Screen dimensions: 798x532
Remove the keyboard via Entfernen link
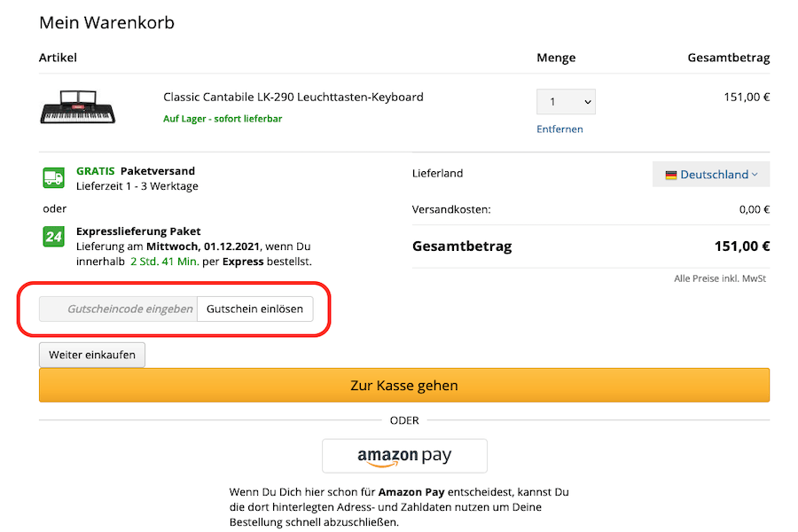tap(559, 129)
